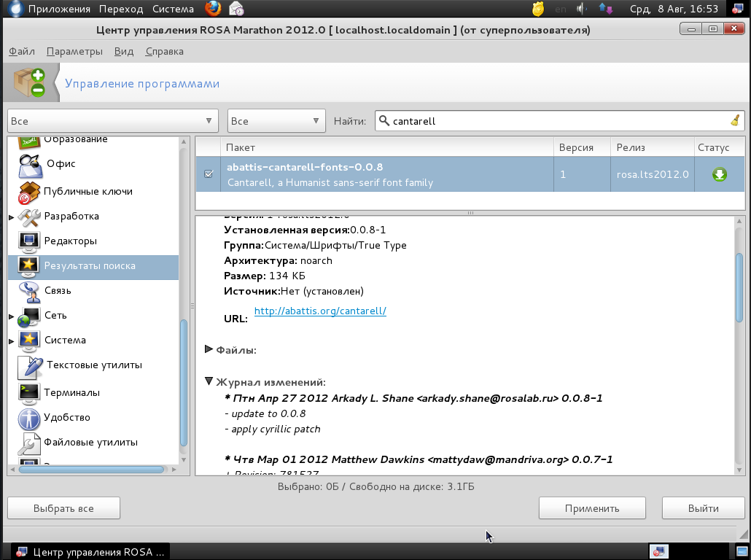Click the 'en' keyboard layout indicator
Screen dimensions: 751x560
pos(561,9)
